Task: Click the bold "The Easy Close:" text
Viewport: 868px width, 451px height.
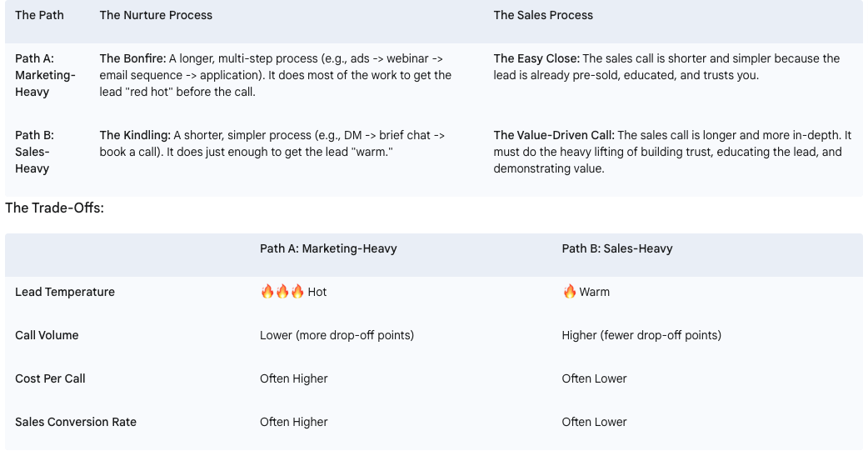Action: coord(536,58)
